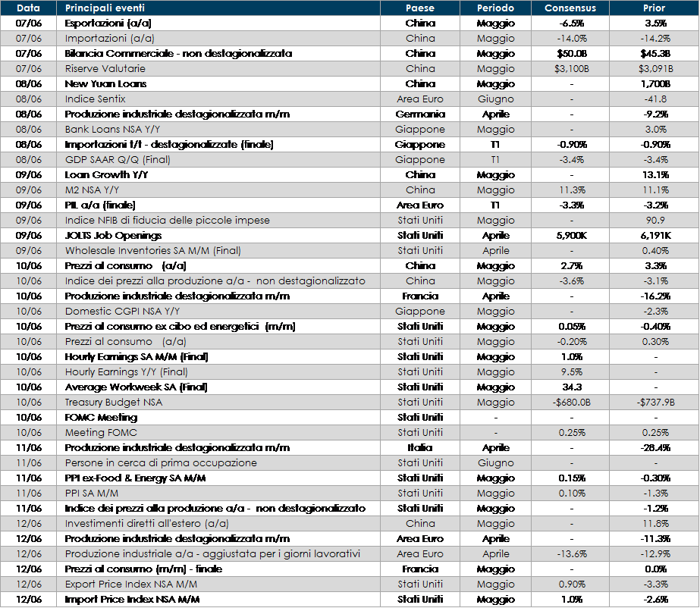The height and width of the screenshot is (608, 700).
Task: Click the 'Consensus' column header
Action: [x=570, y=8]
